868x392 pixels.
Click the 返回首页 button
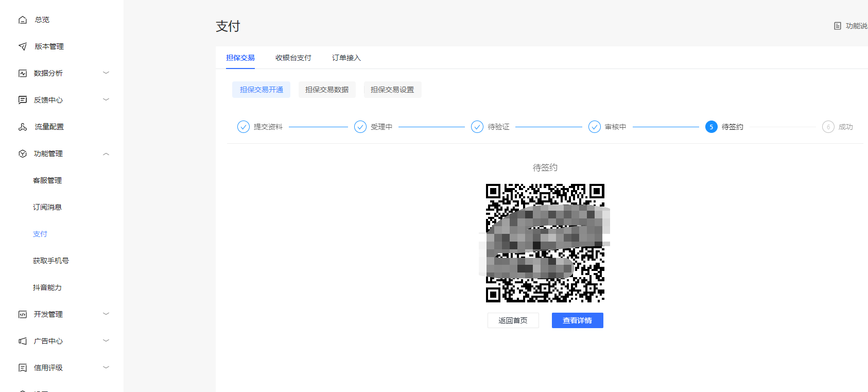coord(513,320)
